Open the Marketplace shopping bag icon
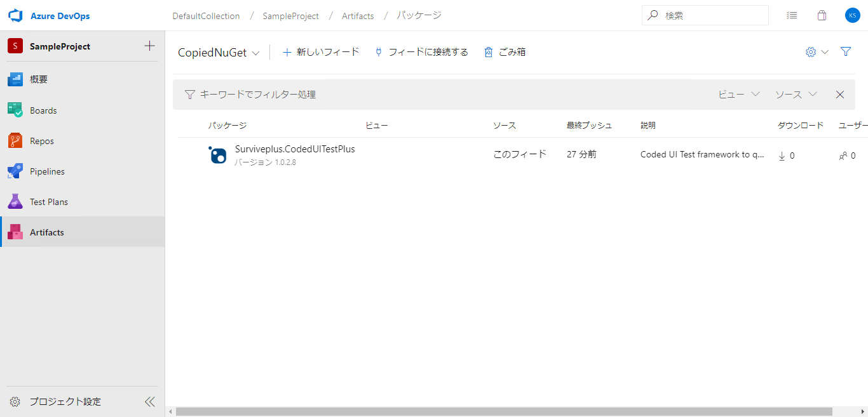Image resolution: width=868 pixels, height=417 pixels. (x=822, y=15)
